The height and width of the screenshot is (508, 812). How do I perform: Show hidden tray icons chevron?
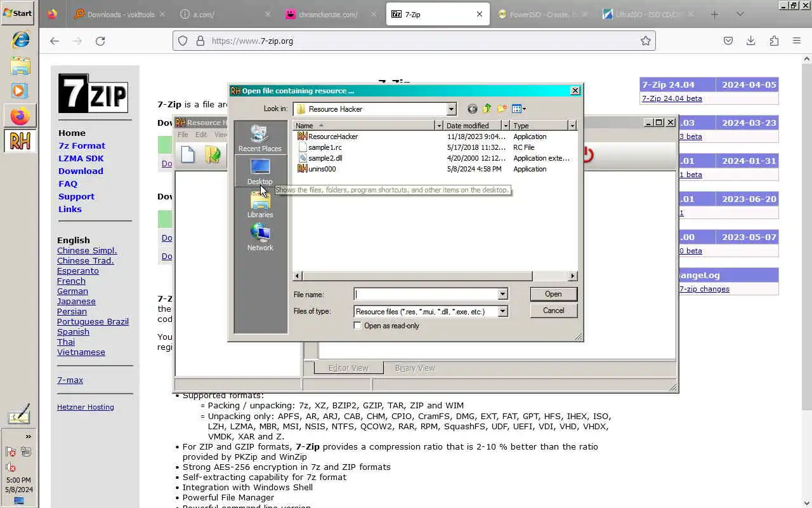[28, 436]
